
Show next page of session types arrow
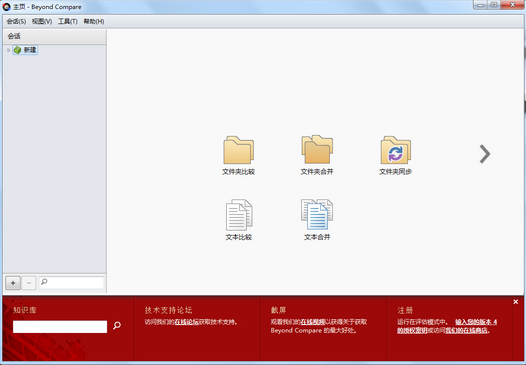(485, 154)
